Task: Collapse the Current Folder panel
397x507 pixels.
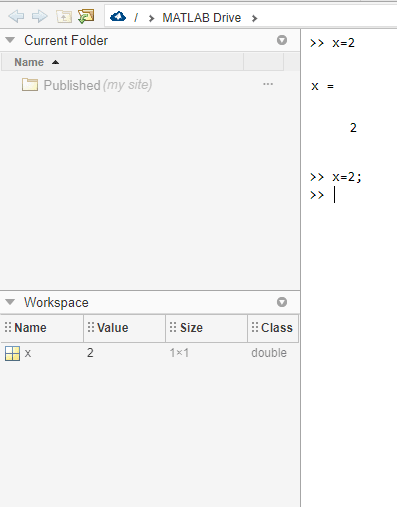Action: click(x=10, y=40)
